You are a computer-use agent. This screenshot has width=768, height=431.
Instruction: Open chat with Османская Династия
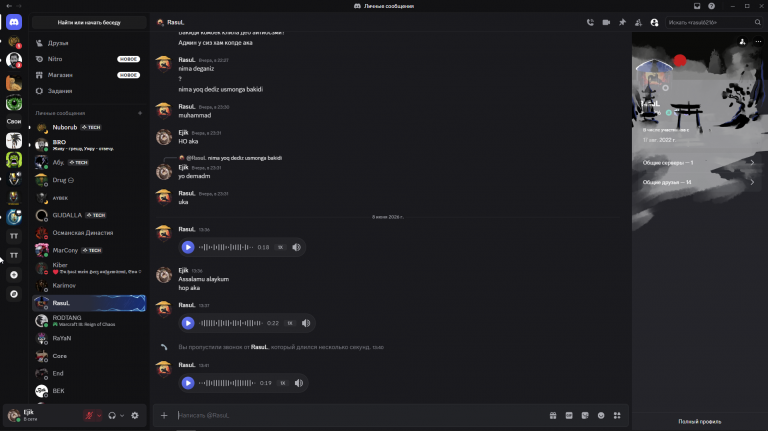click(x=89, y=233)
